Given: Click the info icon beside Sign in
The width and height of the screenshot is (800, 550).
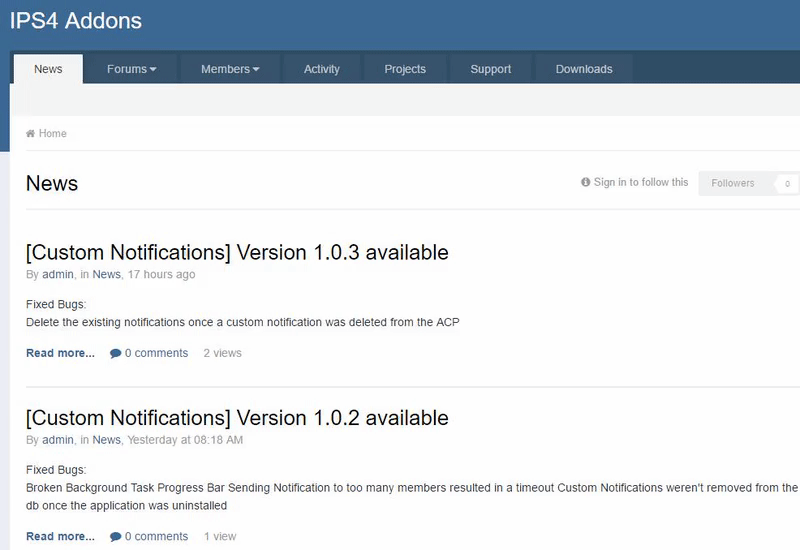Looking at the screenshot, I should (x=585, y=183).
